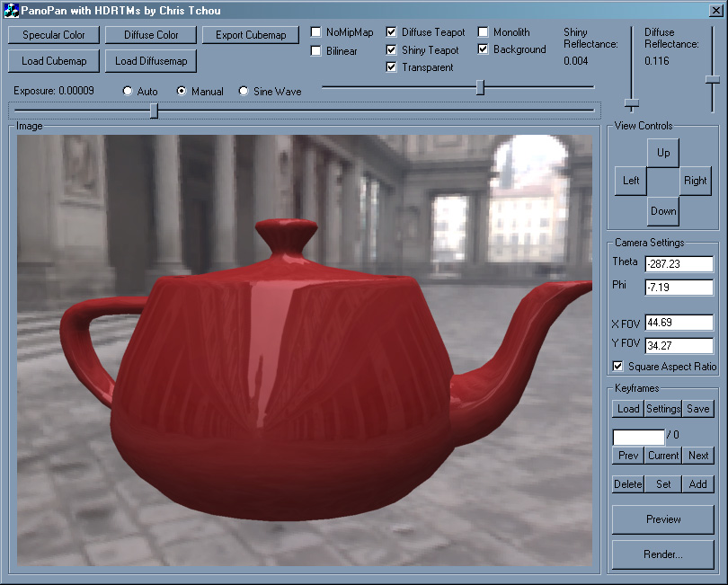Image resolution: width=728 pixels, height=585 pixels.
Task: Choose the Sine Wave exposure mode
Action: point(244,92)
